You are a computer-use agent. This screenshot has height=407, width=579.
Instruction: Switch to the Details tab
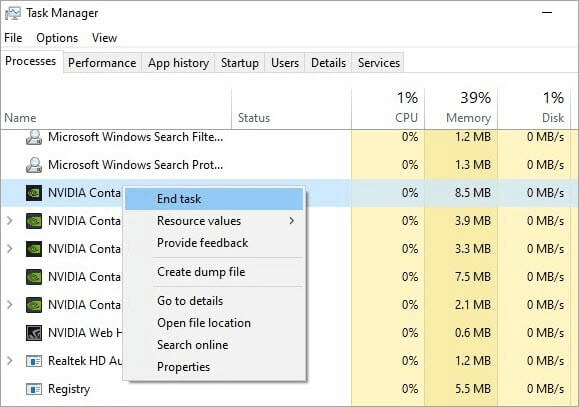[x=328, y=63]
